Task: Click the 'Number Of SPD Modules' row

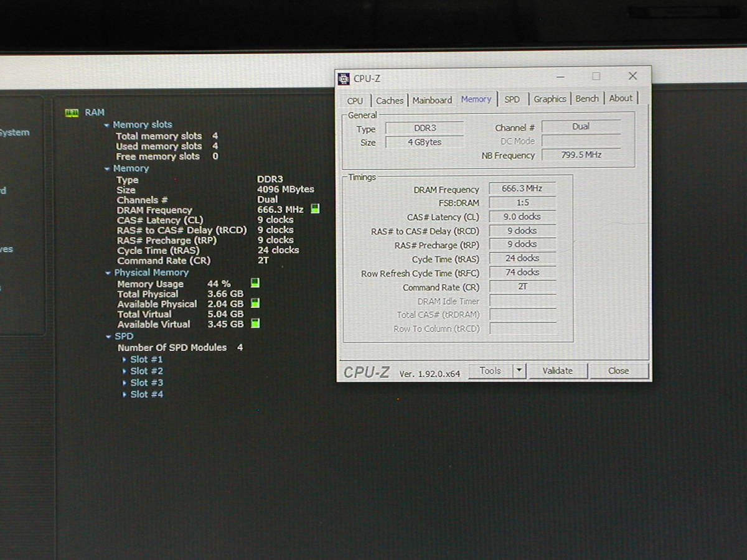Action: pos(181,347)
